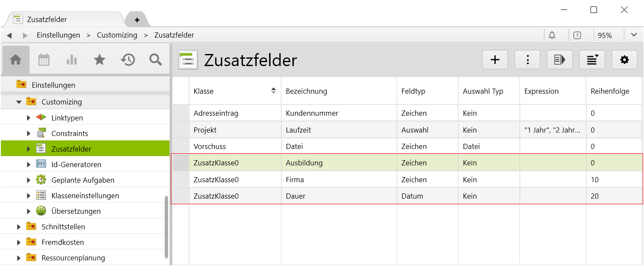The width and height of the screenshot is (644, 266).
Task: Collapse the Customizing tree node
Action: pos(19,102)
